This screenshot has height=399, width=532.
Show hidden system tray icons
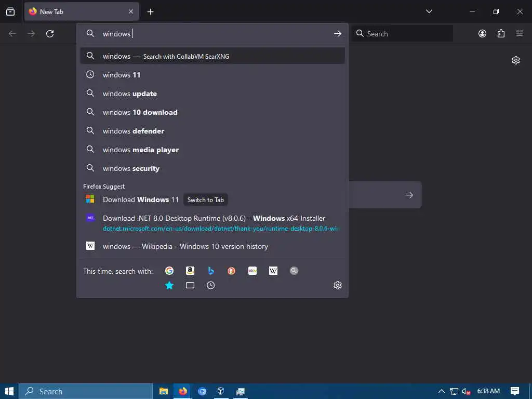pos(441,391)
